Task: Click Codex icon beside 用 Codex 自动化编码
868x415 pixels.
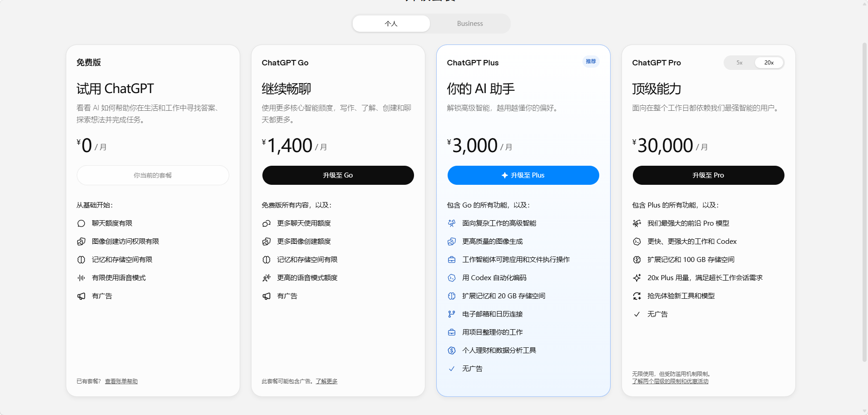Action: 452,278
